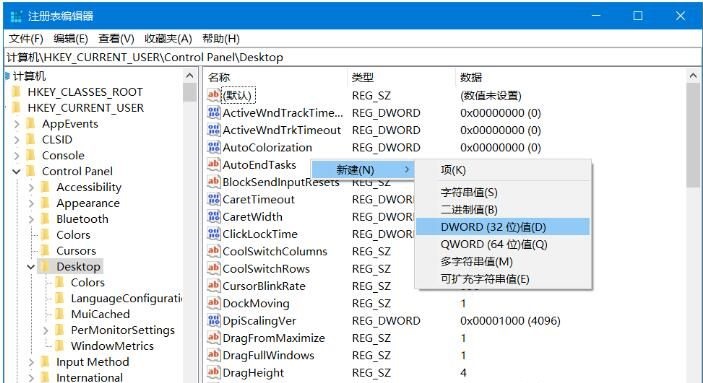The height and width of the screenshot is (383, 703).
Task: Click the folder icon of the Accessibility key
Action: (x=45, y=187)
